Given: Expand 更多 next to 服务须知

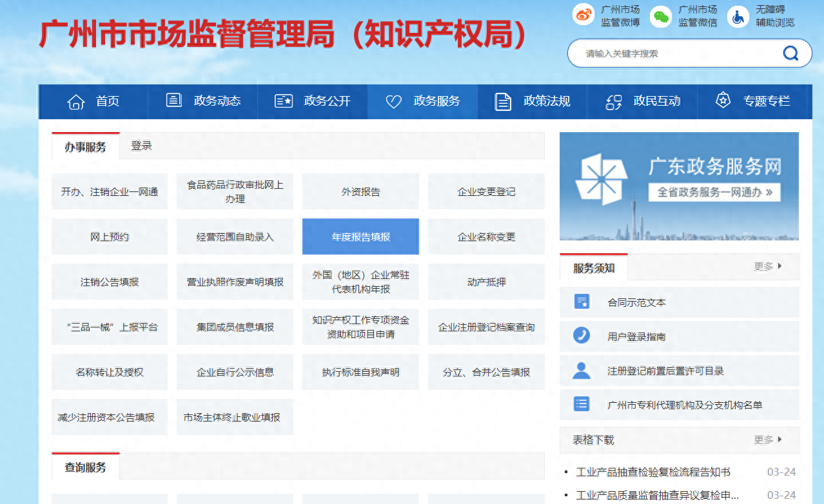Looking at the screenshot, I should pos(767,266).
